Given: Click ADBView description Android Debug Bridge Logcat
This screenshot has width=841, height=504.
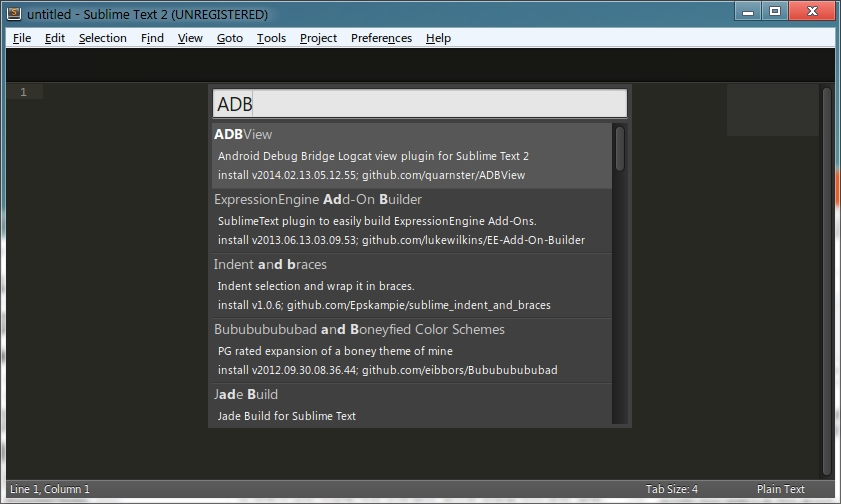Looking at the screenshot, I should pyautogui.click(x=373, y=156).
